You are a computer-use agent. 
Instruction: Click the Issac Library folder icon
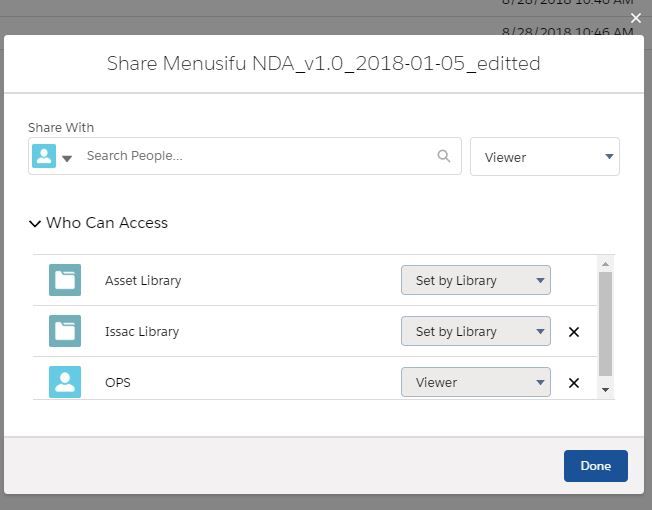tap(65, 331)
